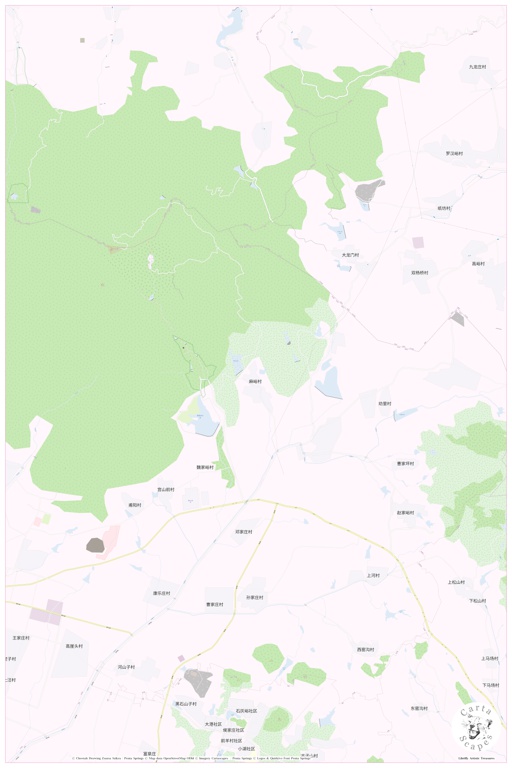
Task: Click the 罗汉峪村 place label
Action: point(454,153)
